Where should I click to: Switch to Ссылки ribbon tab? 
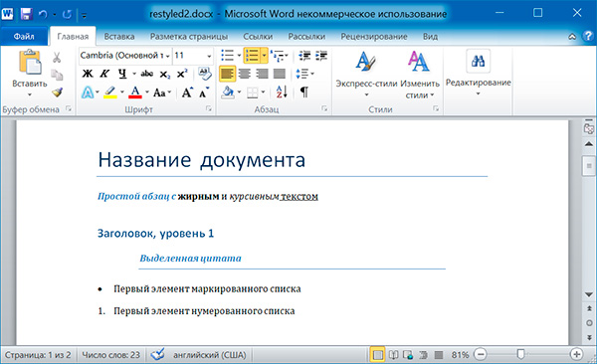click(258, 36)
